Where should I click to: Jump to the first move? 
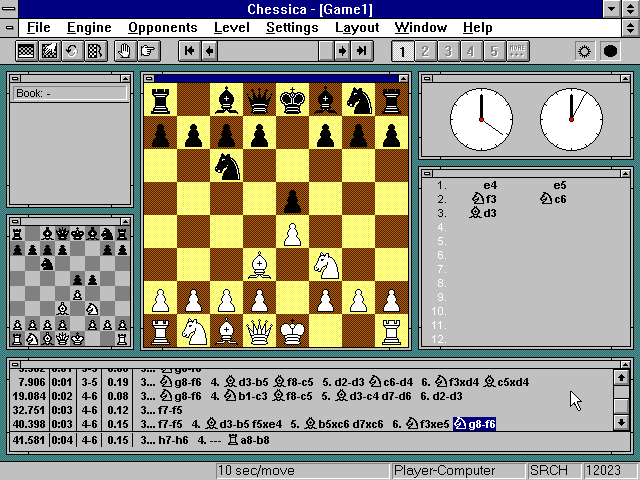189,51
